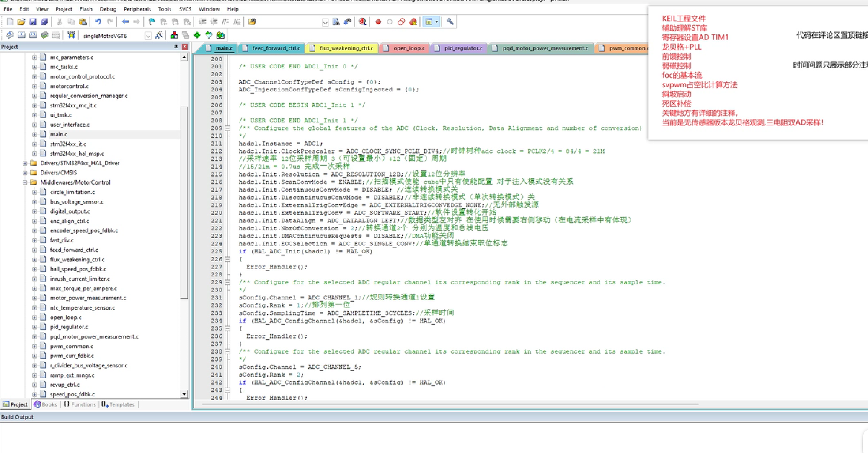Click the Save file toolbar icon
868x453 pixels.
(x=33, y=22)
